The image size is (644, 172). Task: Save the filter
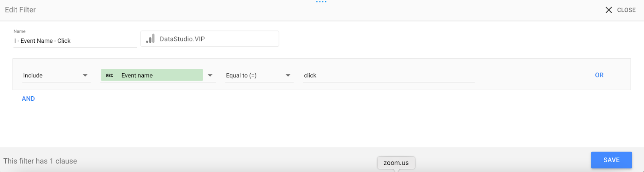pos(611,160)
